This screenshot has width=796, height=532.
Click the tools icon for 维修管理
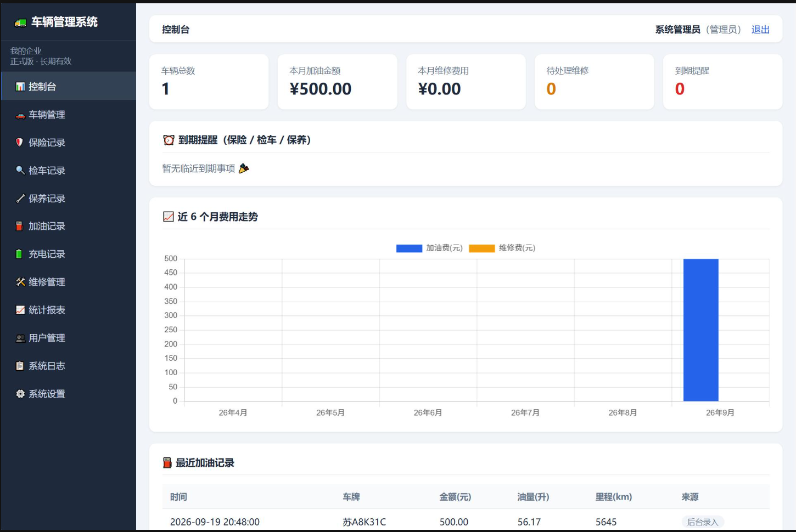point(20,282)
